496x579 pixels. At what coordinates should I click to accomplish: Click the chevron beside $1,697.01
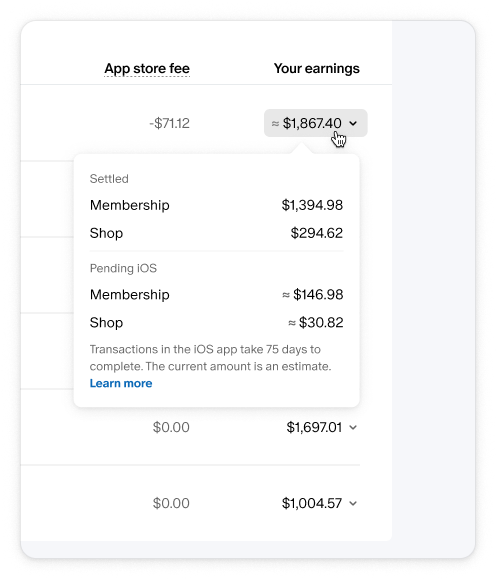(x=353, y=428)
